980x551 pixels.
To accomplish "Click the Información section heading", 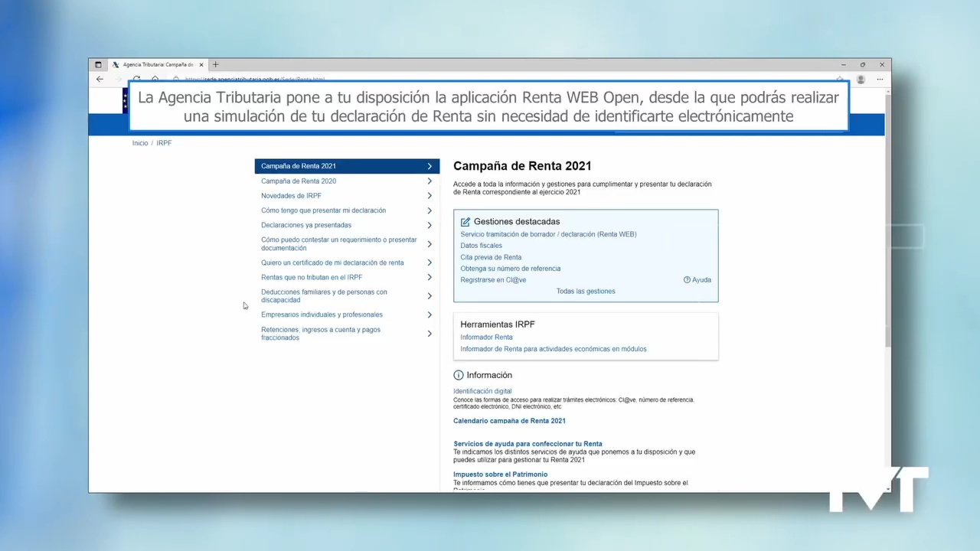I will (489, 375).
